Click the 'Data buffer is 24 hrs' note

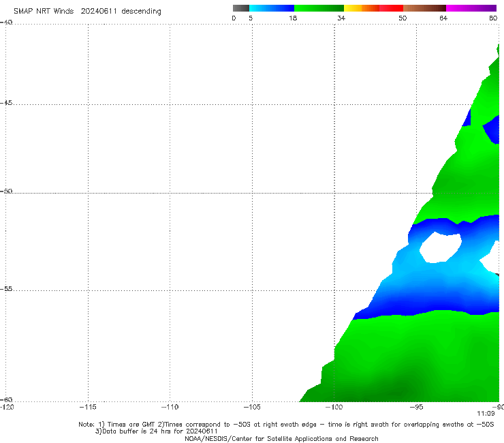tap(157, 431)
